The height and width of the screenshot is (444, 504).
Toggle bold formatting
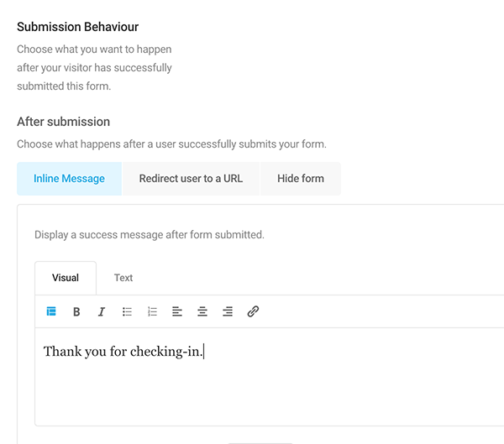tap(76, 311)
